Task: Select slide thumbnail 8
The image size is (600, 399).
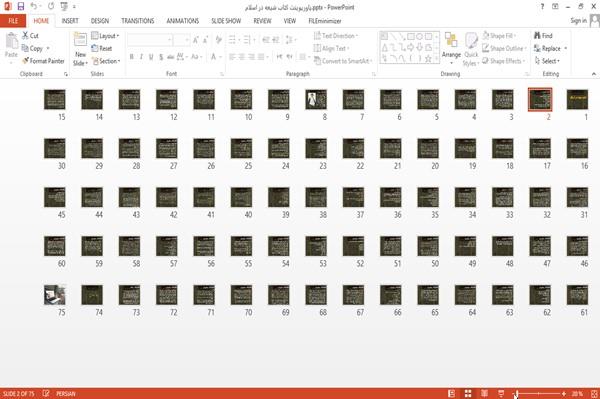Action: (x=316, y=99)
